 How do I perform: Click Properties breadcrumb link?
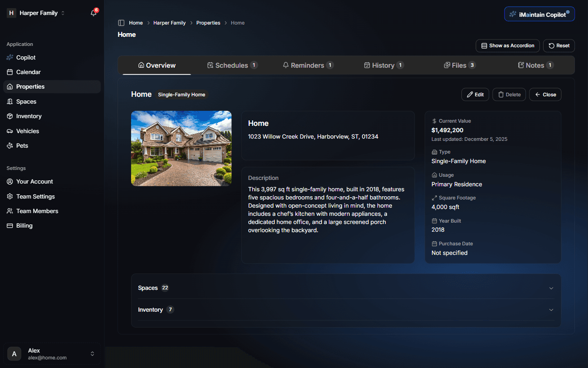208,23
